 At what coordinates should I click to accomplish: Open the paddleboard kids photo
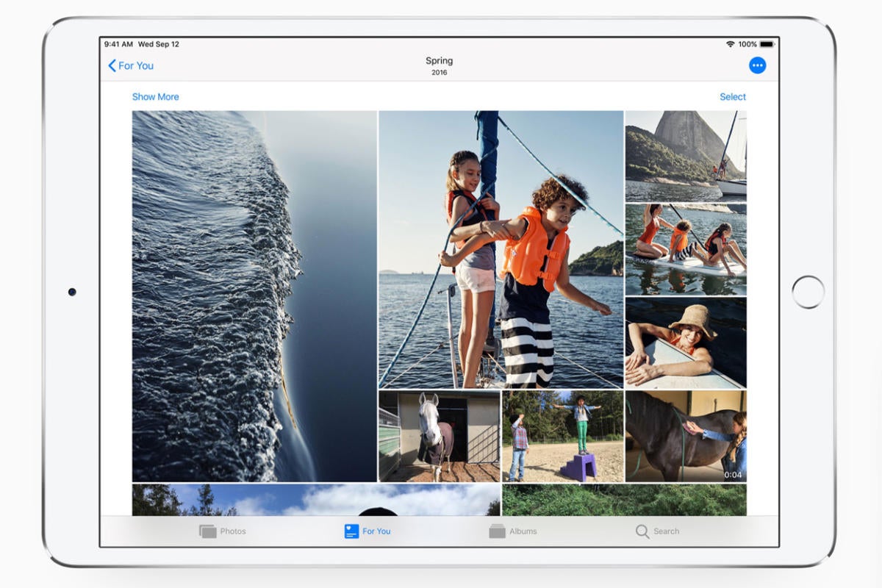686,249
